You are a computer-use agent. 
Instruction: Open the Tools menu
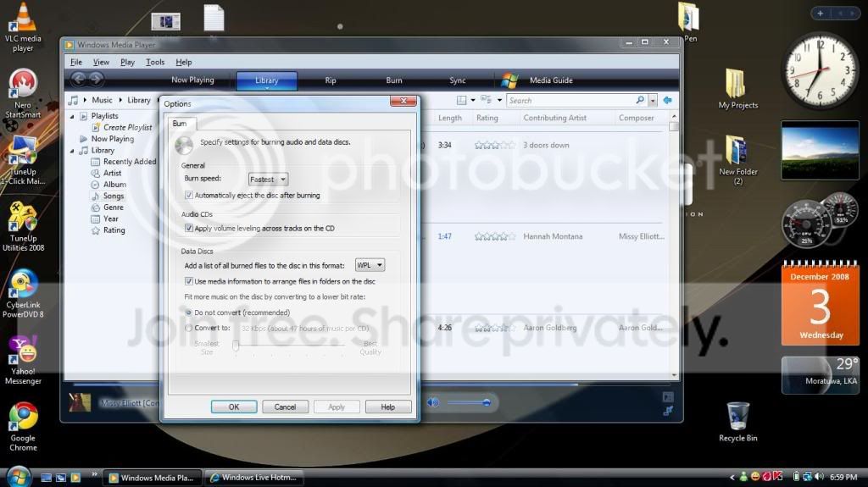tap(155, 62)
